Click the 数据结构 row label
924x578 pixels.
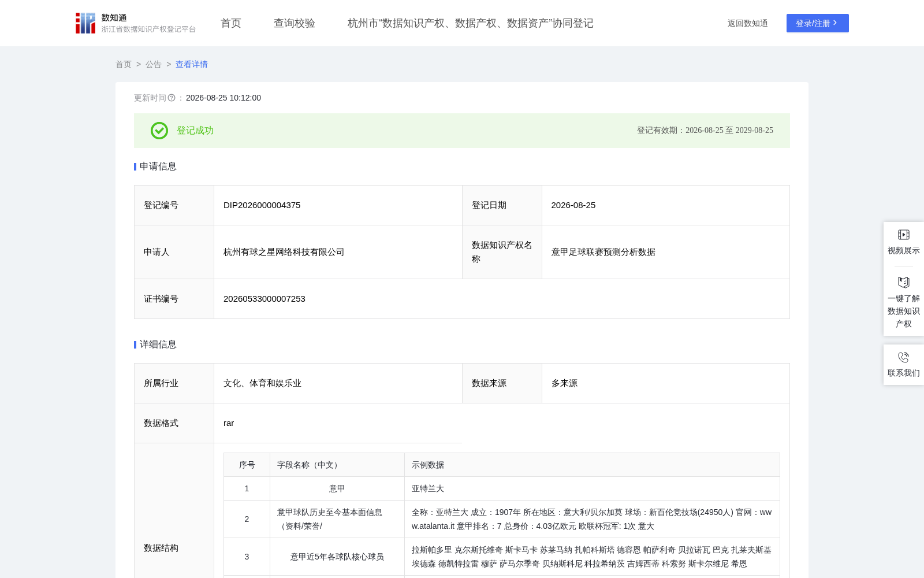161,548
